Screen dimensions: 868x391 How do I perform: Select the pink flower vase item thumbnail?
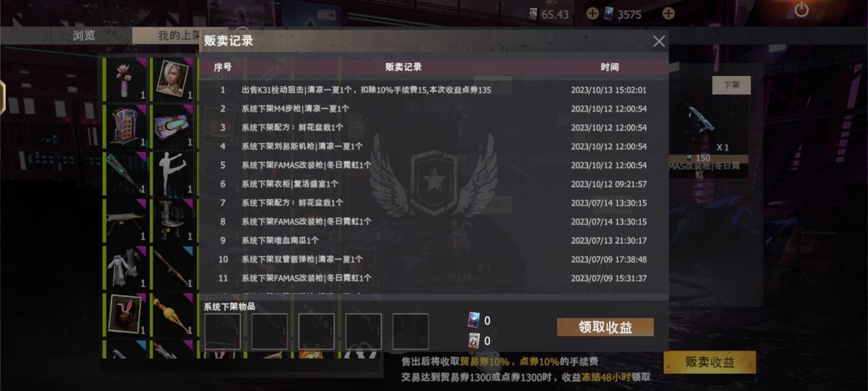(x=125, y=80)
